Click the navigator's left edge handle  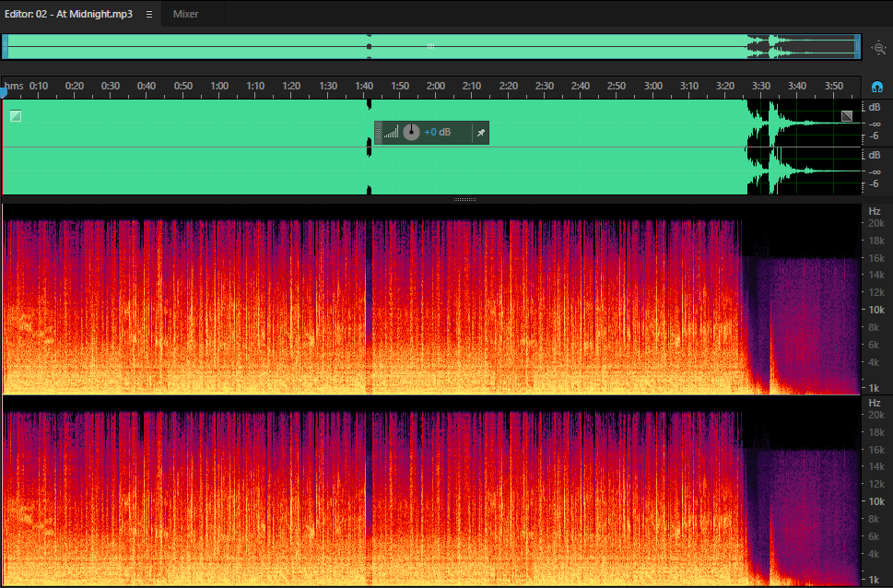(x=6, y=47)
